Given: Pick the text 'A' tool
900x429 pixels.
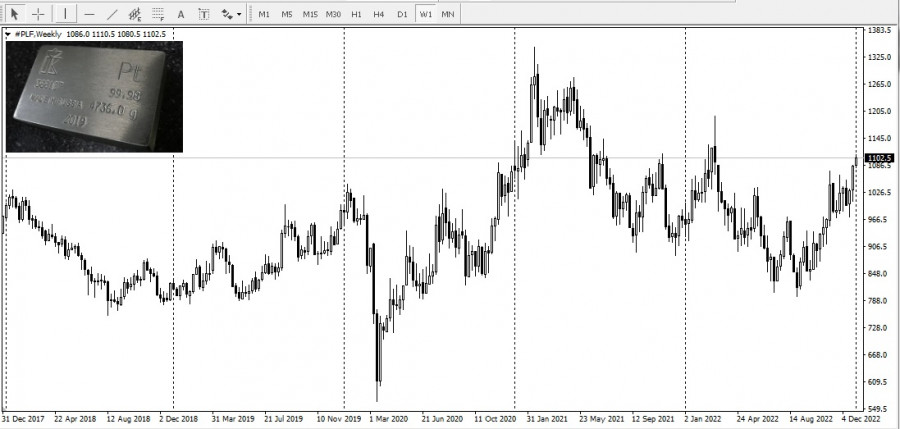Looking at the screenshot, I should pos(181,14).
